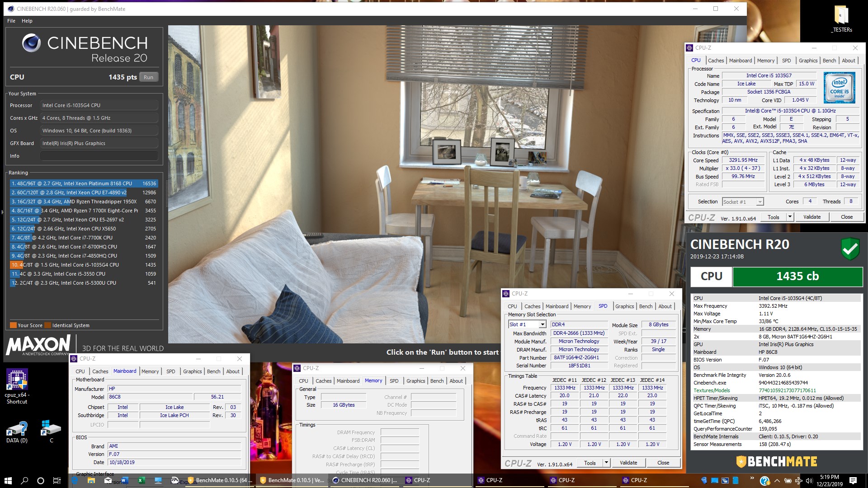Click the BIOS Date 10/18/2019 value

pos(174,462)
